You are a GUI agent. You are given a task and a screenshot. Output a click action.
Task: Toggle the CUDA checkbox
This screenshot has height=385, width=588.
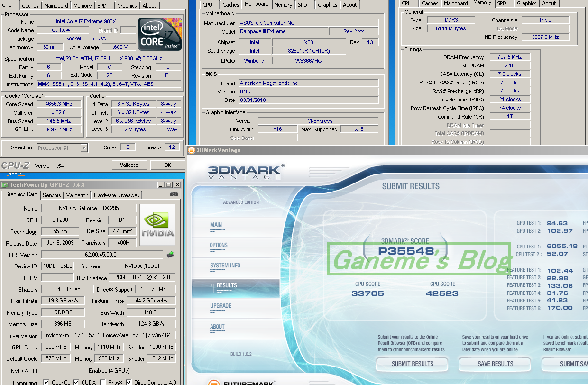point(76,382)
